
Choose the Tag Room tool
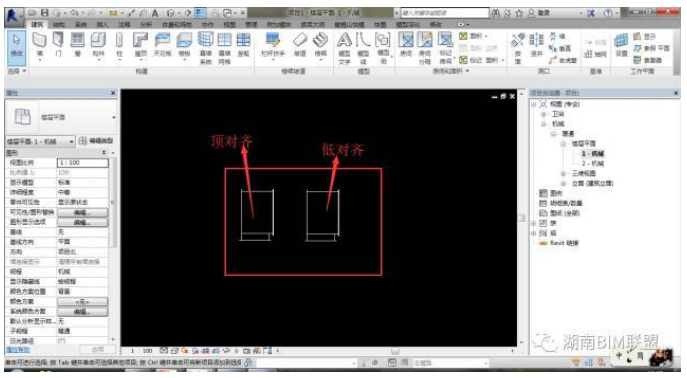(x=446, y=48)
